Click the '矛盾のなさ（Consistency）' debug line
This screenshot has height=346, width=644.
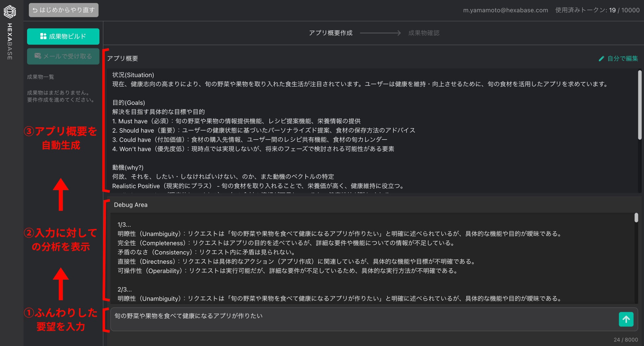(207, 252)
